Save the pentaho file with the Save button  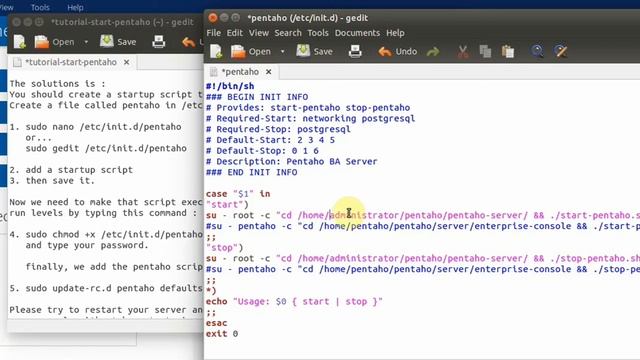click(x=314, y=51)
